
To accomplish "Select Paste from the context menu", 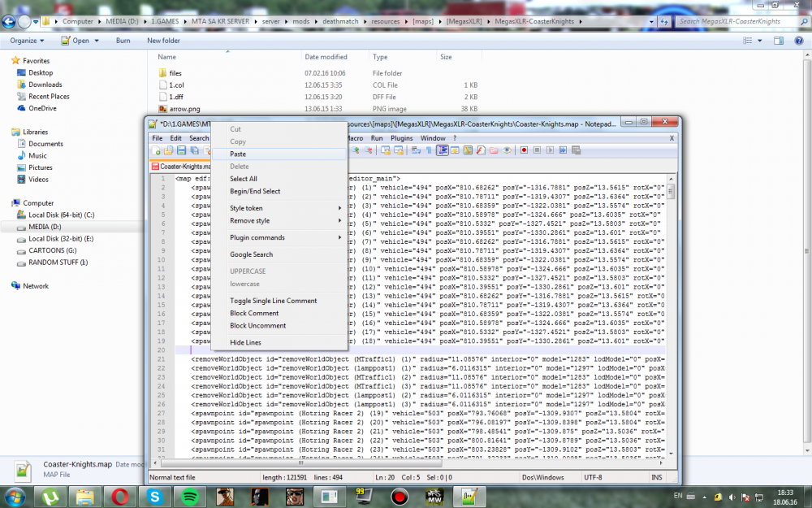I will [x=238, y=154].
